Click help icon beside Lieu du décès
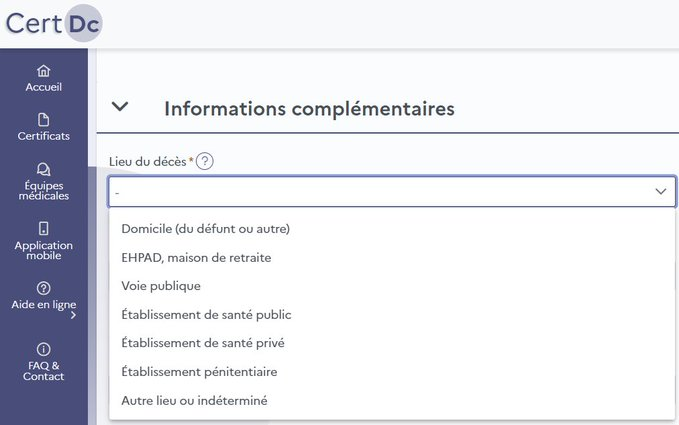This screenshot has width=679, height=425. [205, 162]
